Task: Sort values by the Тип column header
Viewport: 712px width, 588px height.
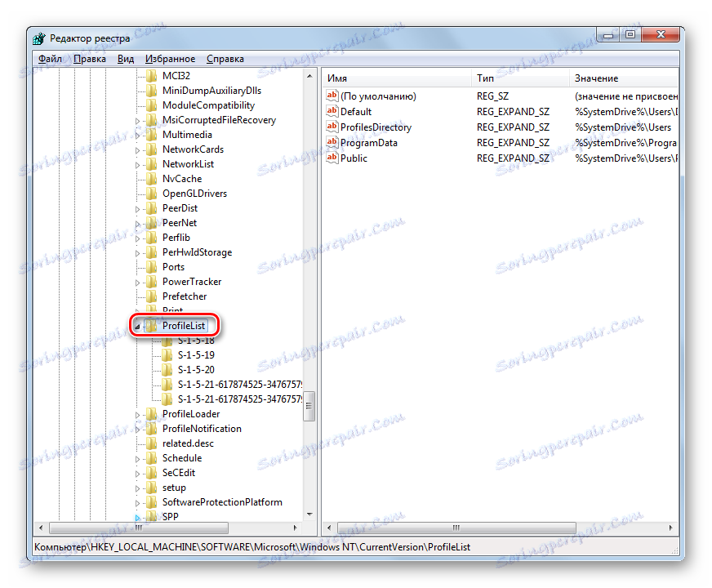Action: [x=520, y=78]
